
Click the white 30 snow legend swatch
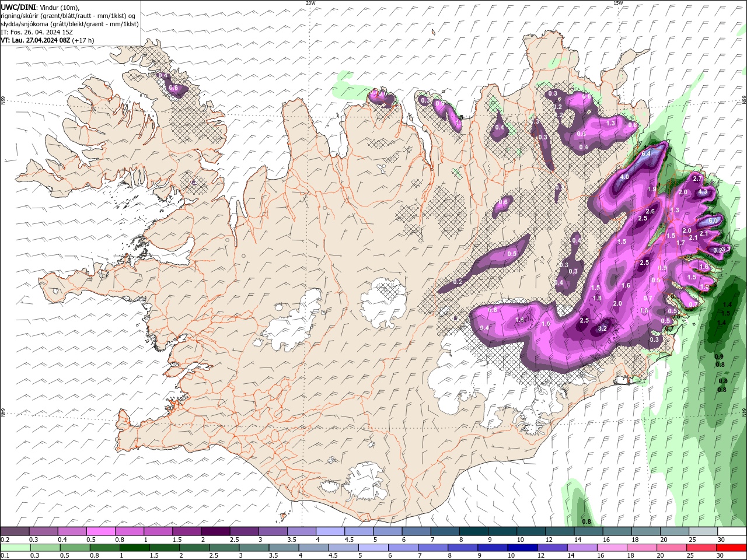point(732,531)
